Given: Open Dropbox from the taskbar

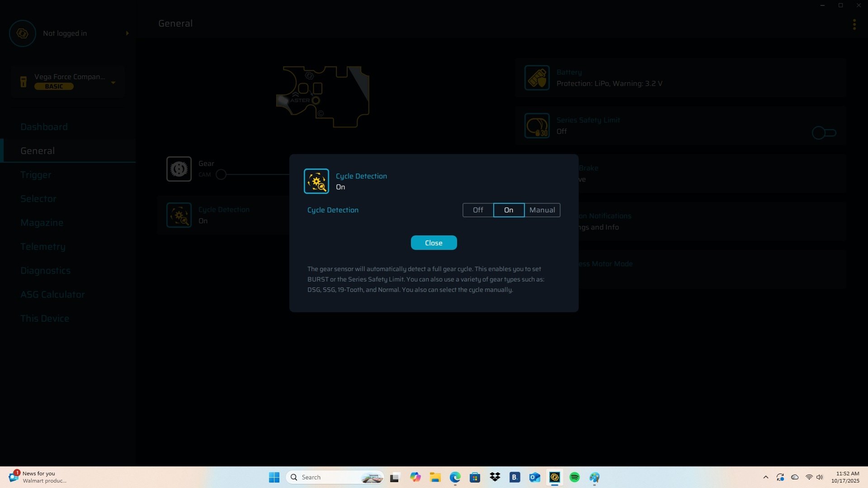Looking at the screenshot, I should [495, 477].
